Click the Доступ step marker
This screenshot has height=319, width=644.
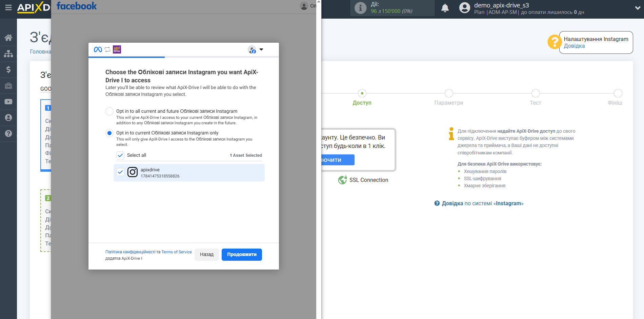[362, 93]
